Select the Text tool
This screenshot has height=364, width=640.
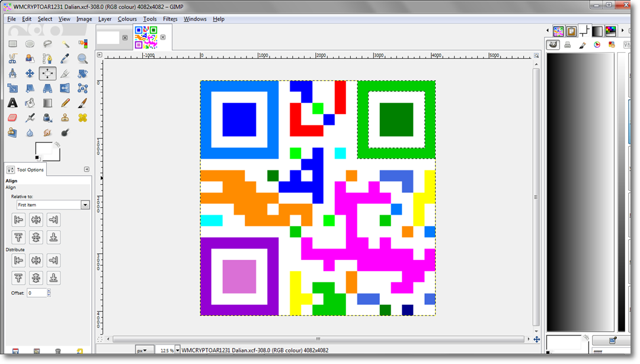coord(12,103)
